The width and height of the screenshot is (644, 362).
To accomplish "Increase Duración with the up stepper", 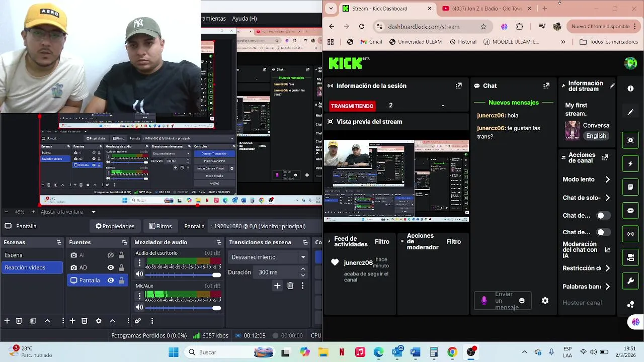I will [x=302, y=269].
